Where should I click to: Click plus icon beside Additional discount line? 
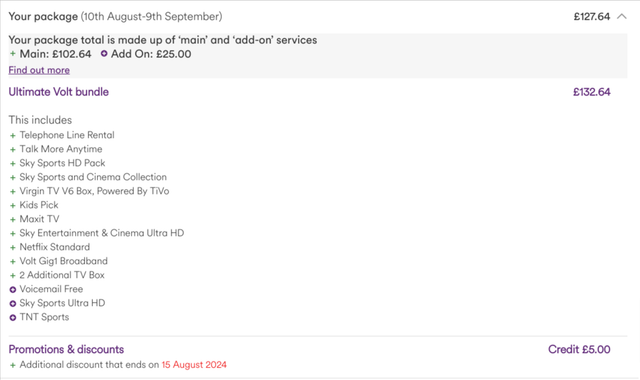point(13,365)
